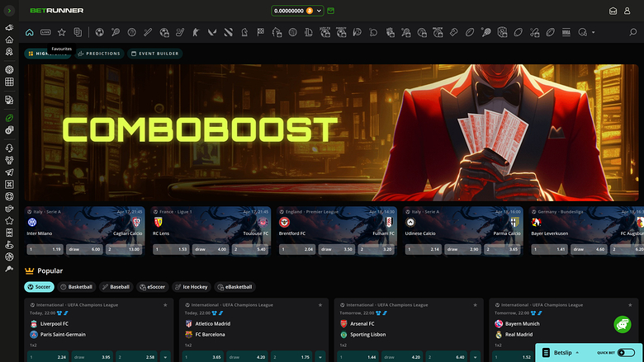Select the MMA sport icon

point(566,32)
